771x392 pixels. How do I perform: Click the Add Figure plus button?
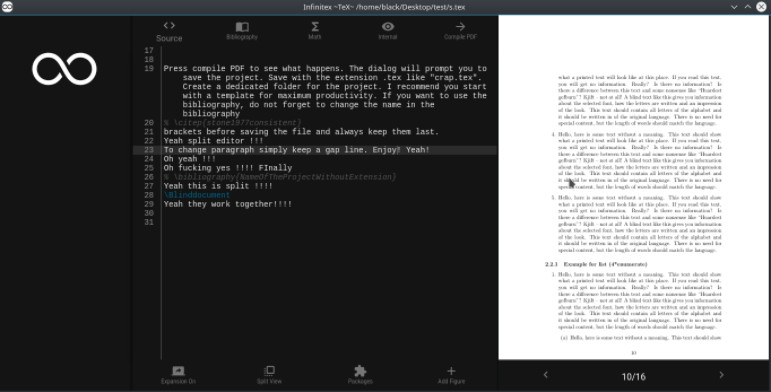click(x=451, y=375)
